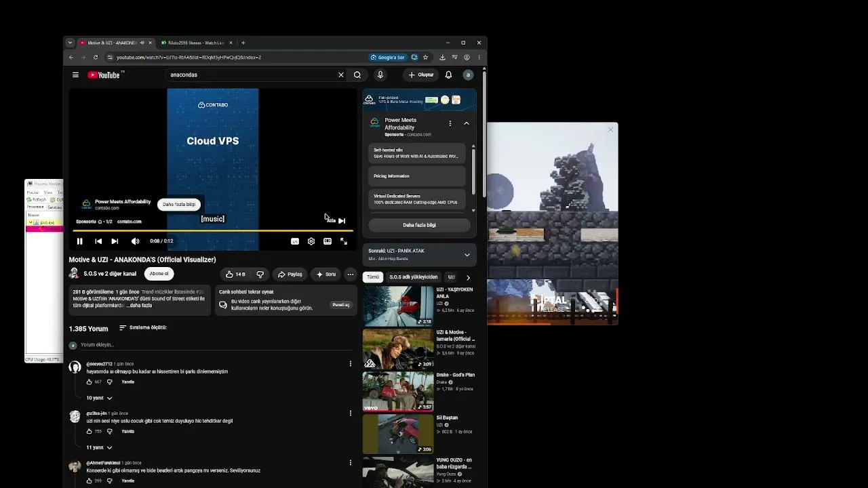This screenshot has width=868, height=488.
Task: Open the Sıralama ölçütü comment sort menu
Action: (x=143, y=328)
